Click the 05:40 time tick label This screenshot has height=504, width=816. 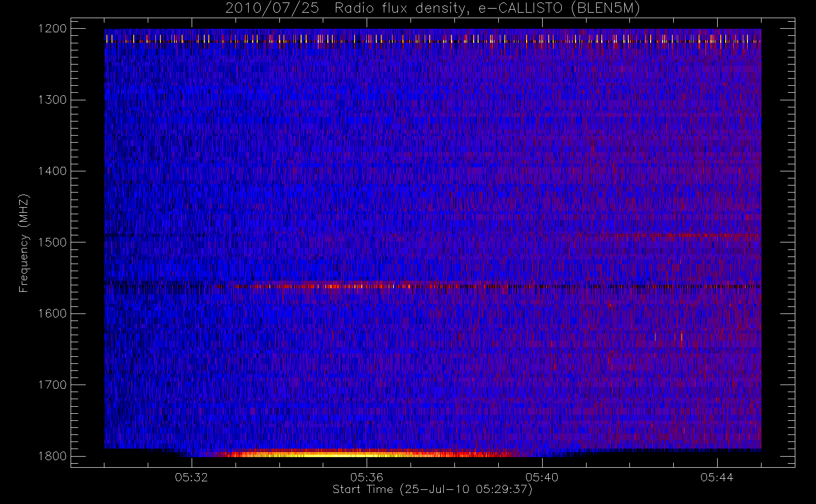click(542, 477)
